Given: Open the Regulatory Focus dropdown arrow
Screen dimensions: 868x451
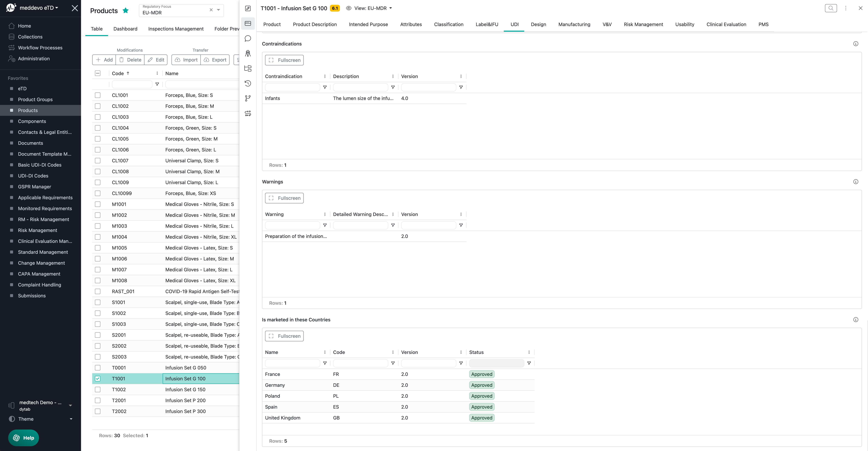Looking at the screenshot, I should (x=218, y=10).
